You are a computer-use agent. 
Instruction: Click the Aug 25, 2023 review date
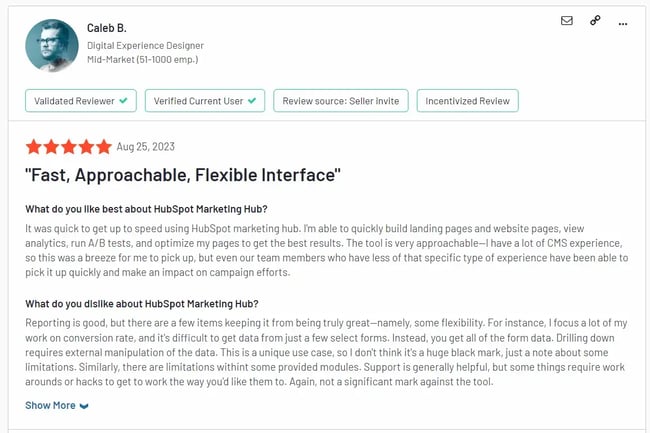pyautogui.click(x=146, y=147)
